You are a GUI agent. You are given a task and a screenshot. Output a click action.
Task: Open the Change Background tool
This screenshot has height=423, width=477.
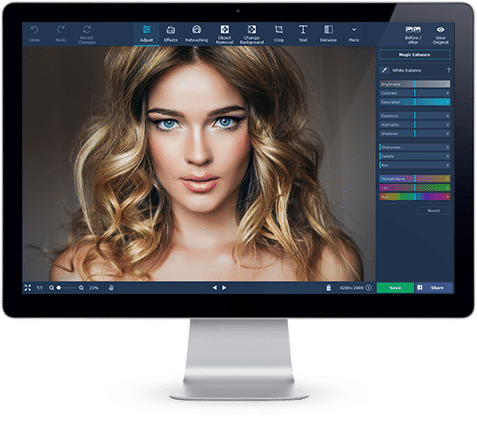(252, 34)
